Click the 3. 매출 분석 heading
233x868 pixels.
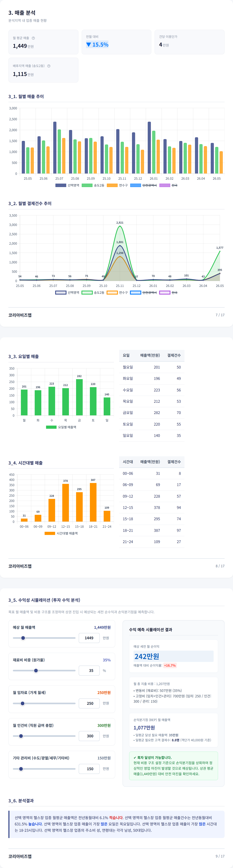[x=22, y=13]
